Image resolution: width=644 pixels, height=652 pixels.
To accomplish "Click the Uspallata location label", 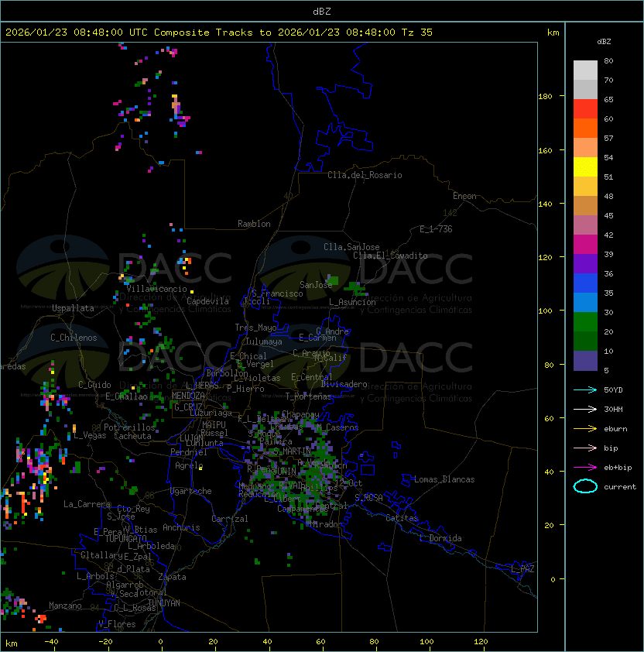I will coord(74,308).
